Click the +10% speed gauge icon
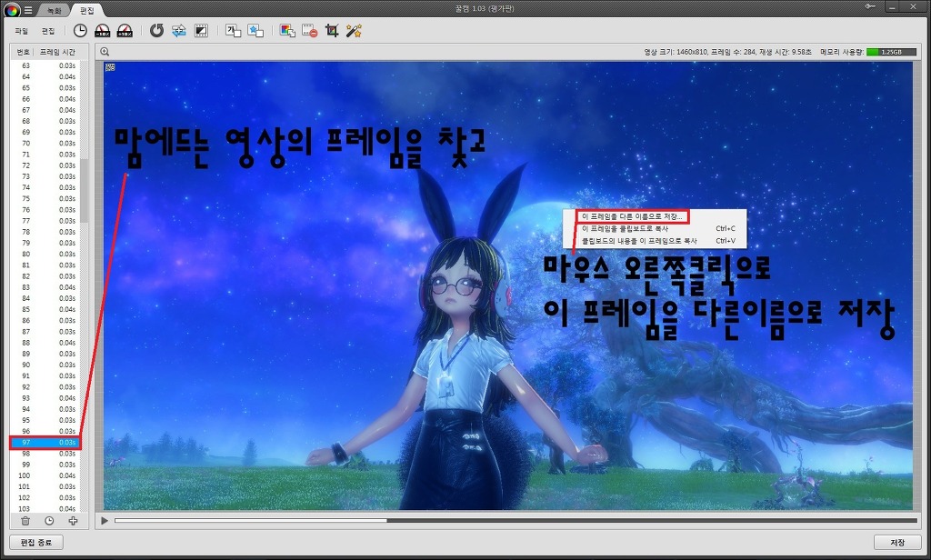931x560 pixels. pos(125,31)
